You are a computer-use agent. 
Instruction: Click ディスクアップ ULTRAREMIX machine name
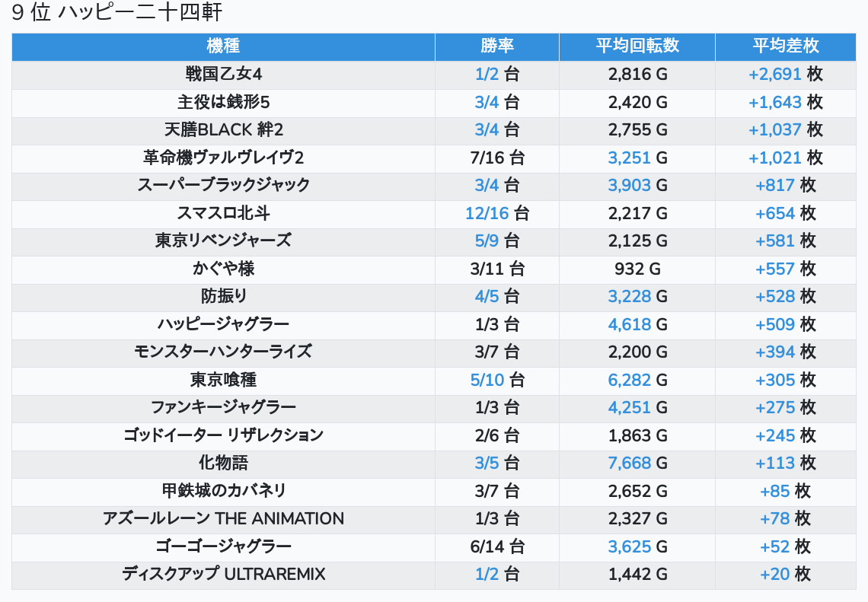(223, 574)
